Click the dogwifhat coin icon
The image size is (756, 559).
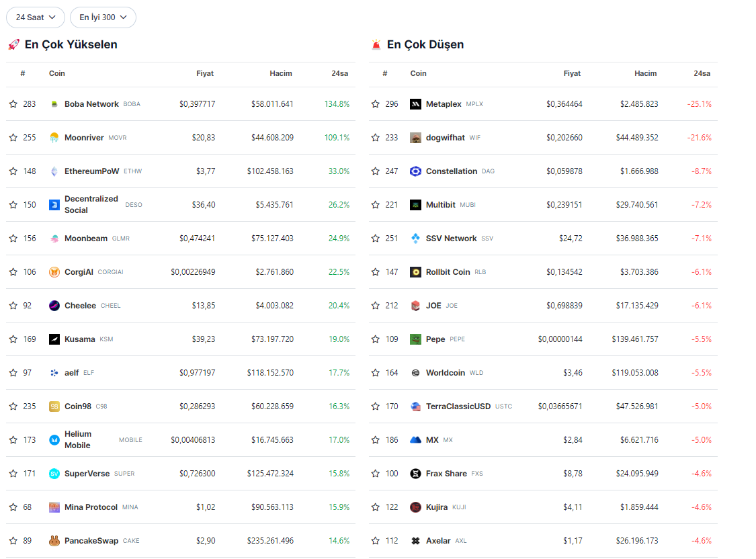(x=415, y=138)
